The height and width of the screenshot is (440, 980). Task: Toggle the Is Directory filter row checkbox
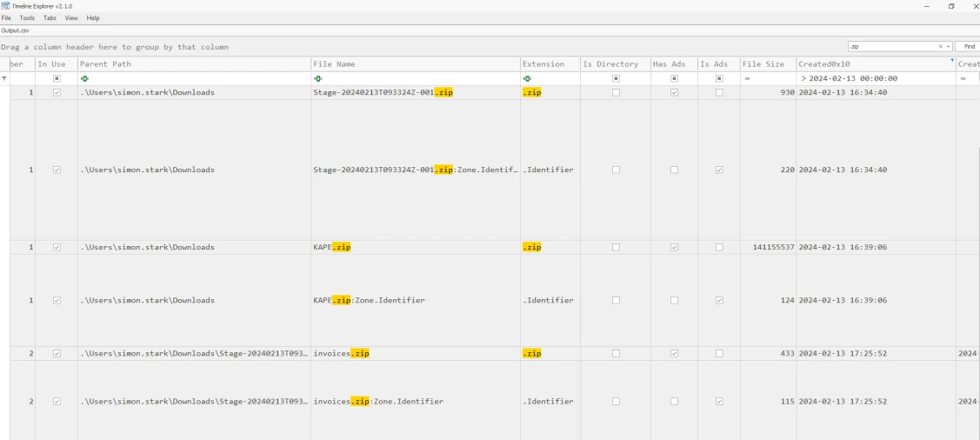pyautogui.click(x=616, y=79)
